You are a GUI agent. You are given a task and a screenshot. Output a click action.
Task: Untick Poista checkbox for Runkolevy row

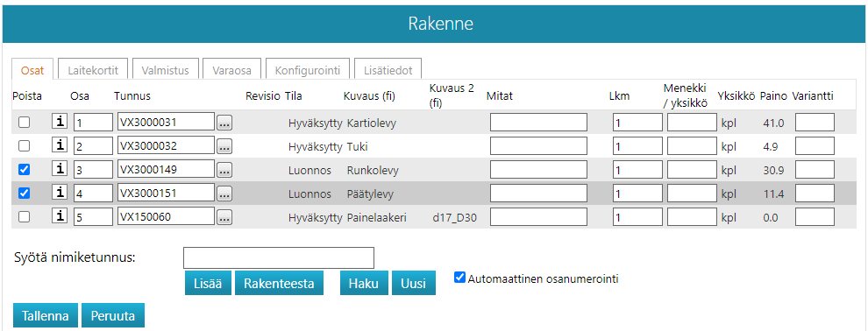[25, 170]
